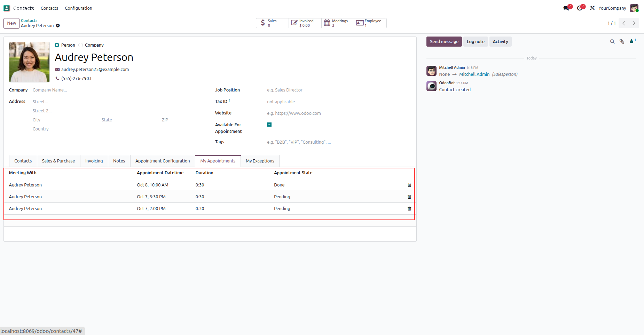
Task: Switch to the Notes tab
Action: click(x=119, y=161)
